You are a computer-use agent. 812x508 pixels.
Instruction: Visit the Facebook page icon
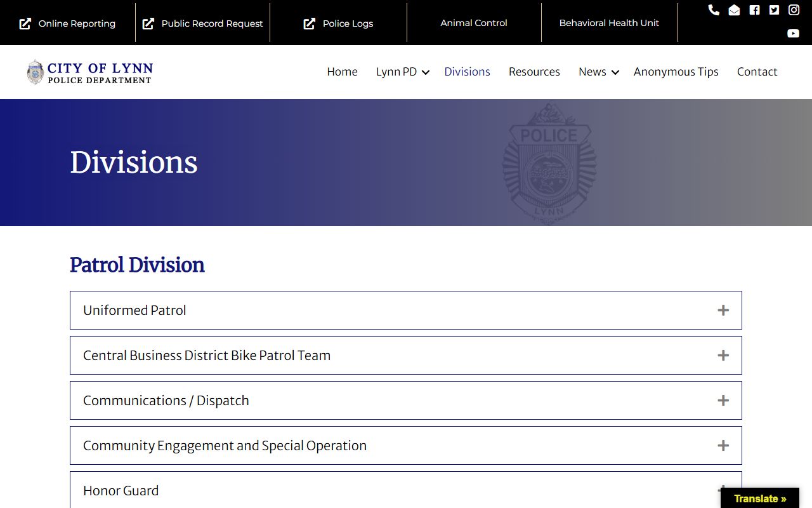[754, 10]
